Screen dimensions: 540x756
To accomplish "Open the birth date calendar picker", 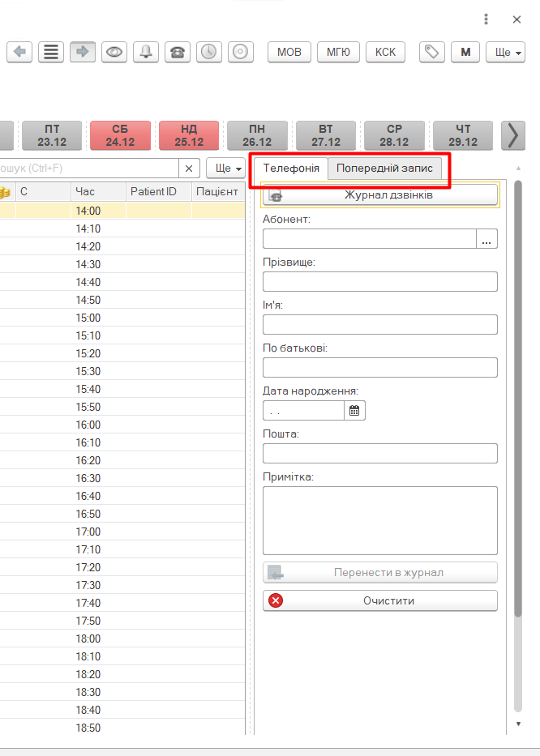I will (354, 411).
